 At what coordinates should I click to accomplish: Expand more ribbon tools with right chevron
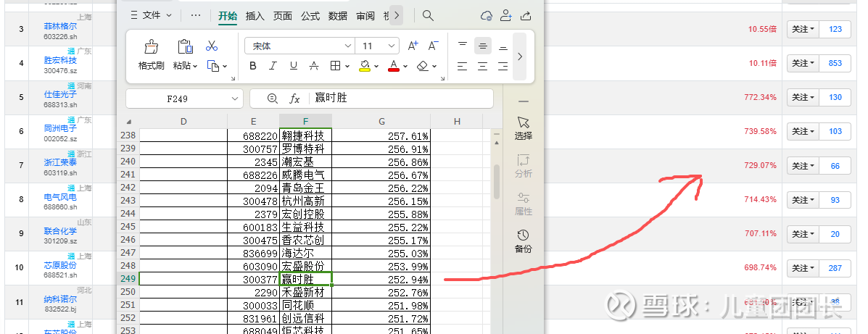[x=520, y=56]
